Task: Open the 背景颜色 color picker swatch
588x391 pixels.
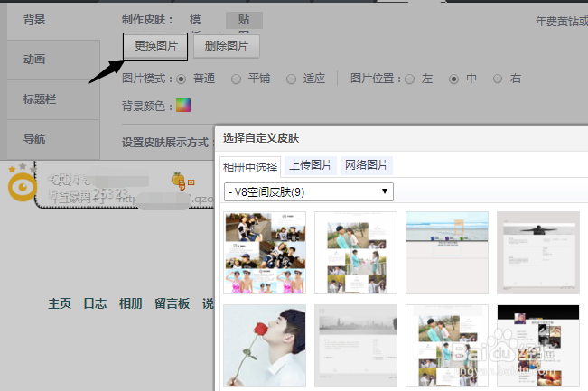Action: click(183, 106)
